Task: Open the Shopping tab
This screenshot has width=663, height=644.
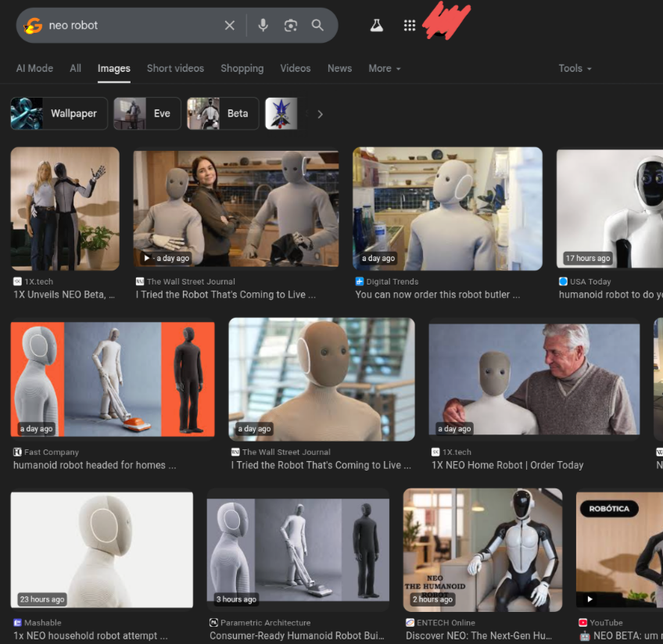Action: [x=242, y=69]
